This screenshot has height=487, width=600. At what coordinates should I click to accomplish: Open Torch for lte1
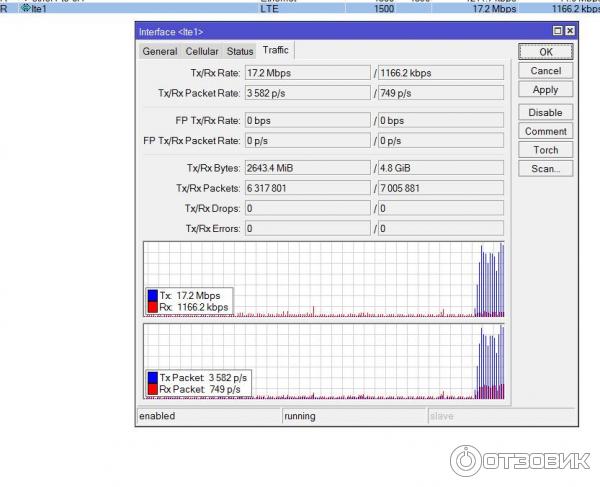[x=546, y=150]
